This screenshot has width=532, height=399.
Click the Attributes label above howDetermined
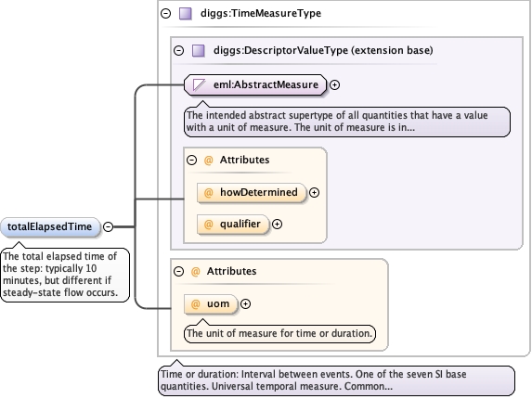244,160
